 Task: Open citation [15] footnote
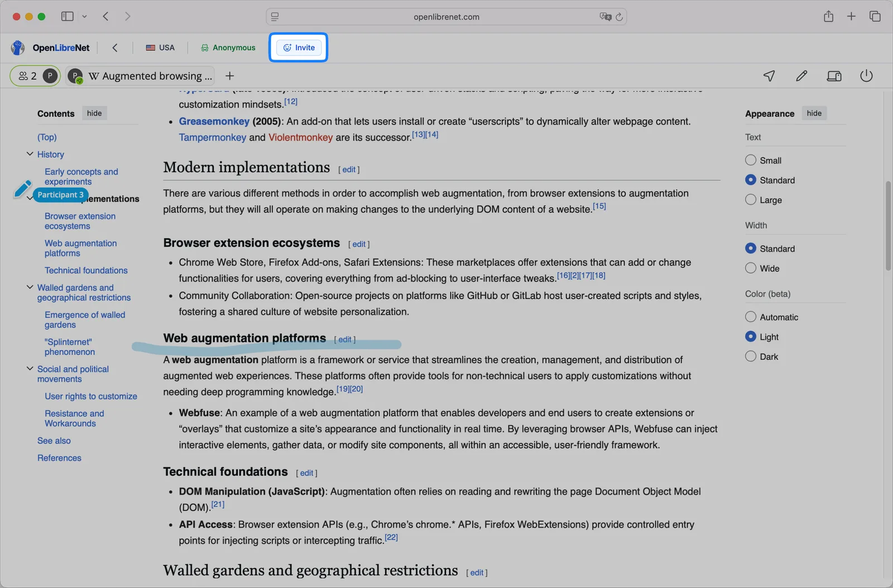pyautogui.click(x=599, y=206)
